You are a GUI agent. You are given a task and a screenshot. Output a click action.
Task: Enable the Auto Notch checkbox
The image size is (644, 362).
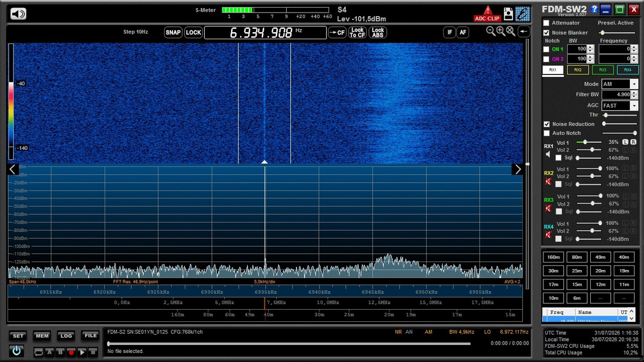(x=546, y=133)
